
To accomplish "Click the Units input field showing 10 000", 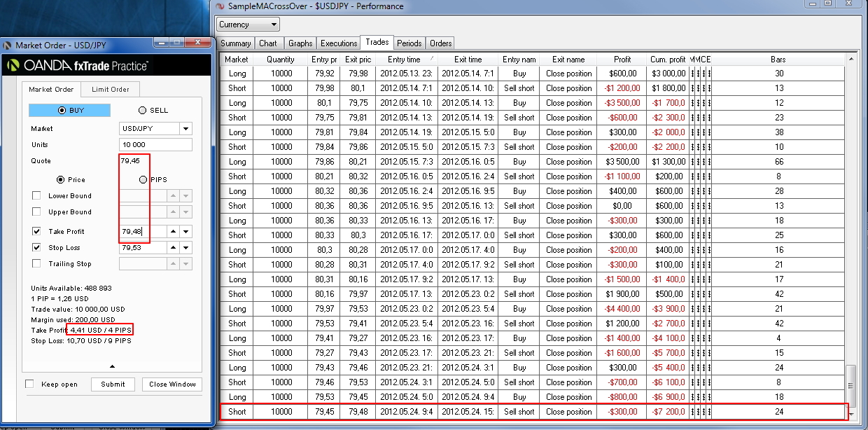I will point(155,145).
